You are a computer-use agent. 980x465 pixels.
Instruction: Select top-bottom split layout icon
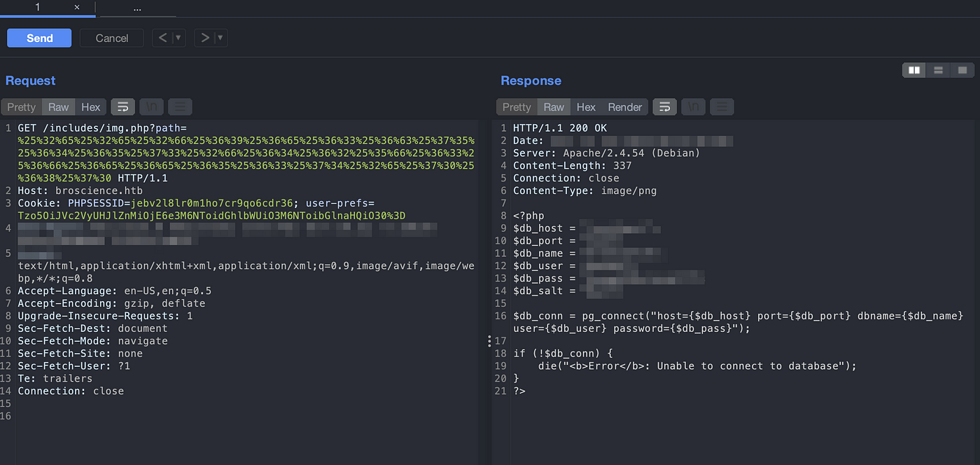point(938,70)
